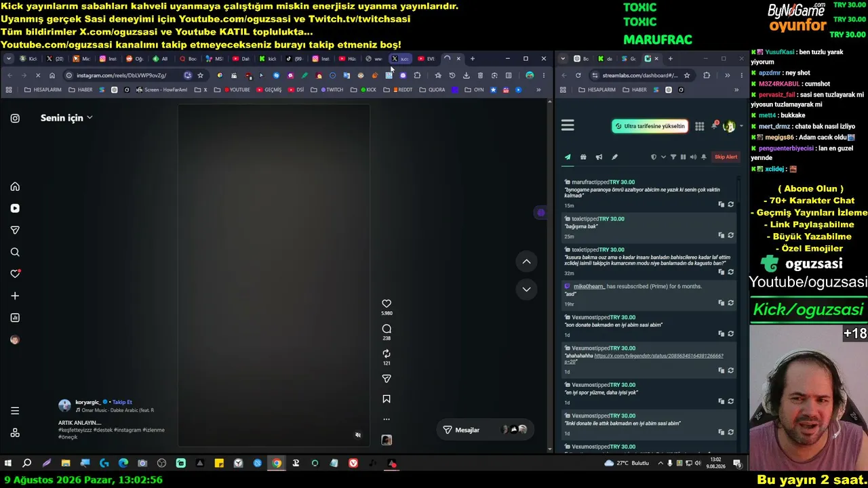Open the Streamlabs event filter icon
Image resolution: width=868 pixels, height=488 pixels.
[x=673, y=157]
